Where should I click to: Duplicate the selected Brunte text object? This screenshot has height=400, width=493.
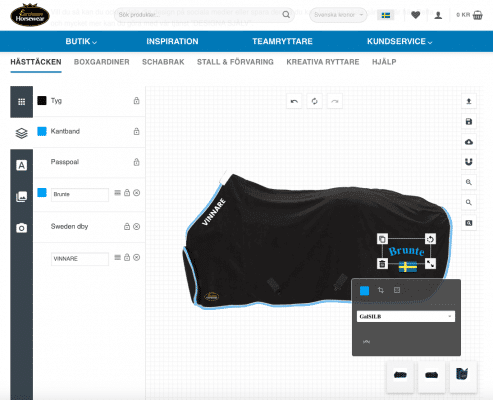point(382,239)
